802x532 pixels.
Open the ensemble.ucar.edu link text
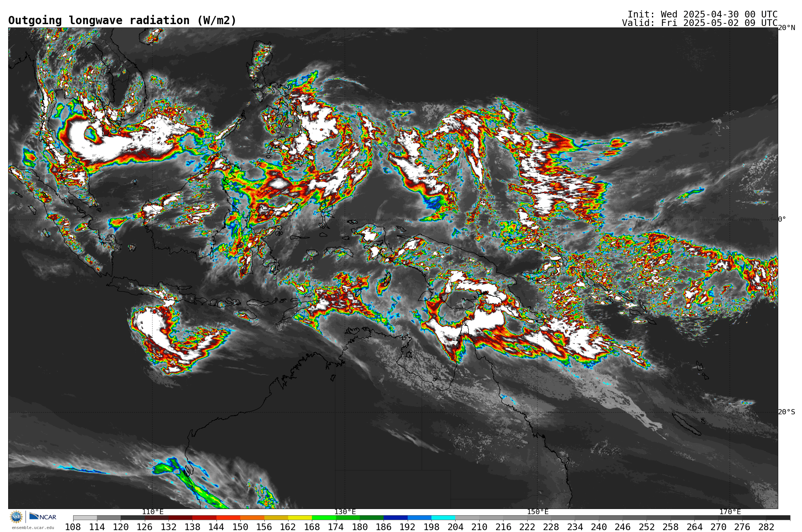click(x=33, y=528)
